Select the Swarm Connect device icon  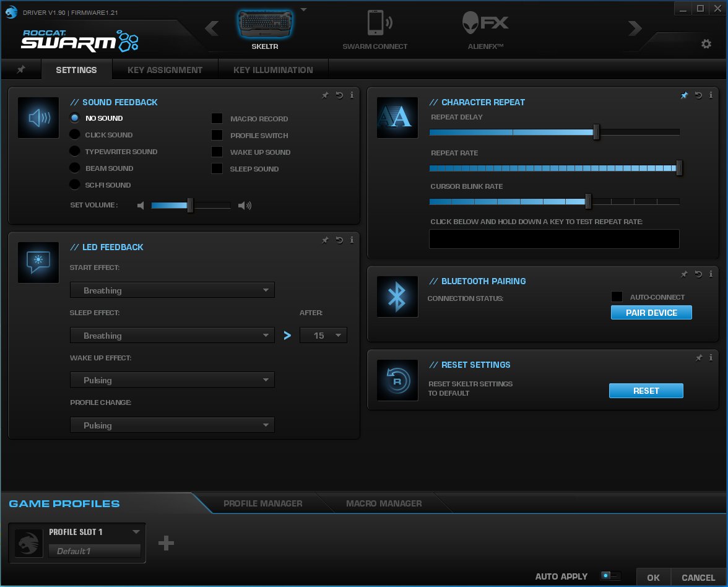375,25
